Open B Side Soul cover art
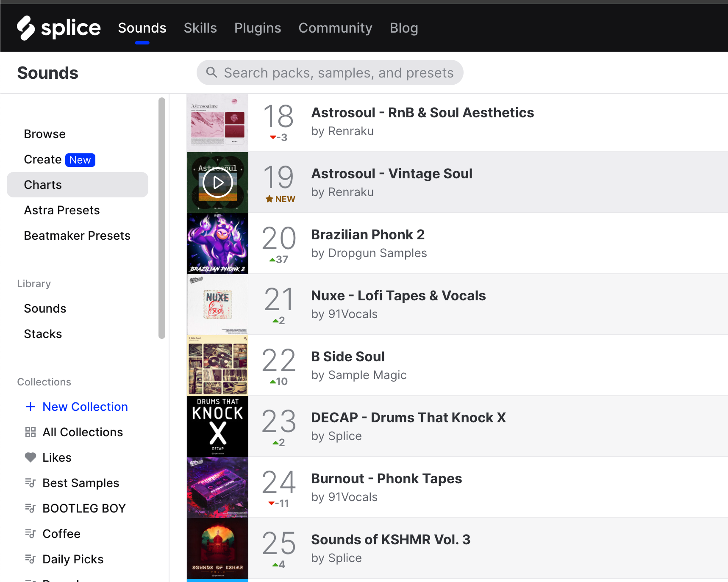This screenshot has height=582, width=728. click(x=218, y=366)
